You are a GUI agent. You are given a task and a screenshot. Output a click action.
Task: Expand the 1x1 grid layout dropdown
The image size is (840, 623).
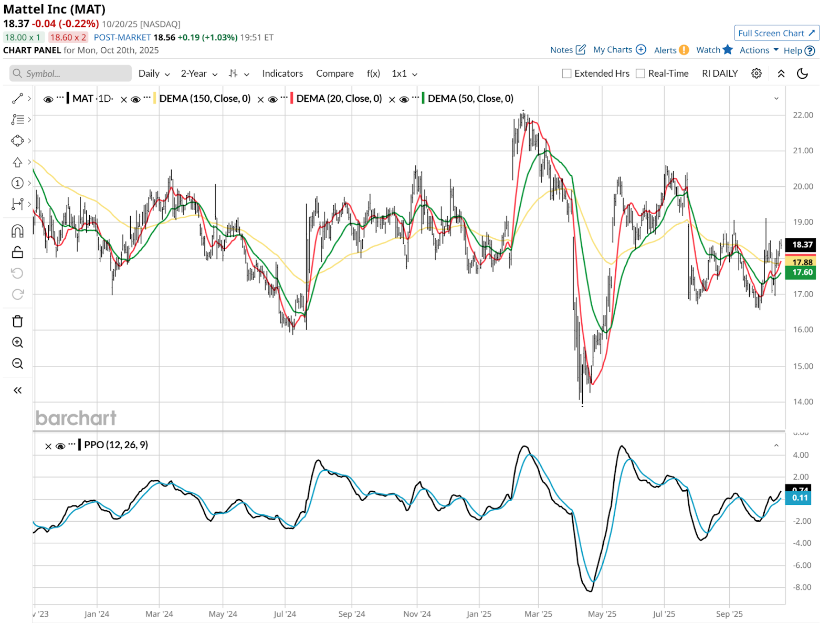pos(404,73)
